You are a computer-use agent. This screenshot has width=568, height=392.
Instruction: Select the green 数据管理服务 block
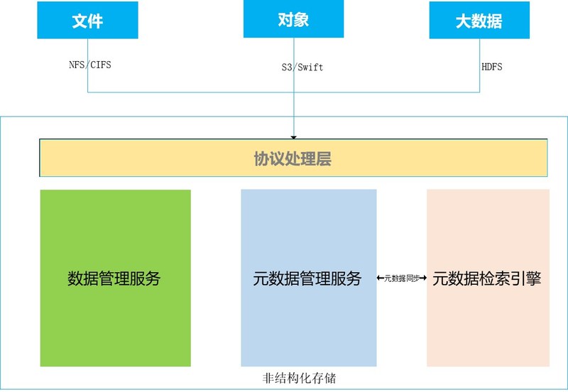tap(115, 278)
